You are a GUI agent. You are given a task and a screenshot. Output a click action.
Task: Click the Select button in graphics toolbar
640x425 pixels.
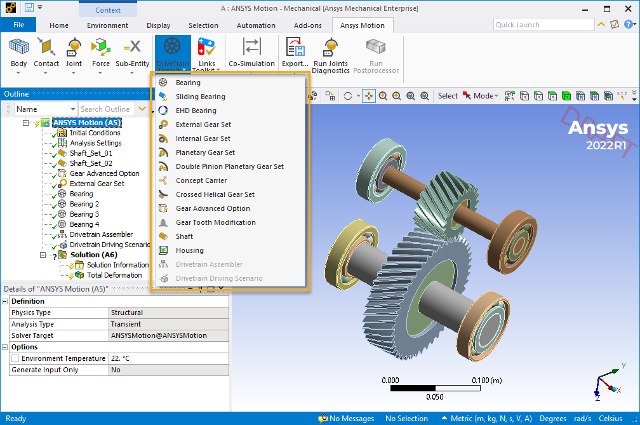(448, 96)
